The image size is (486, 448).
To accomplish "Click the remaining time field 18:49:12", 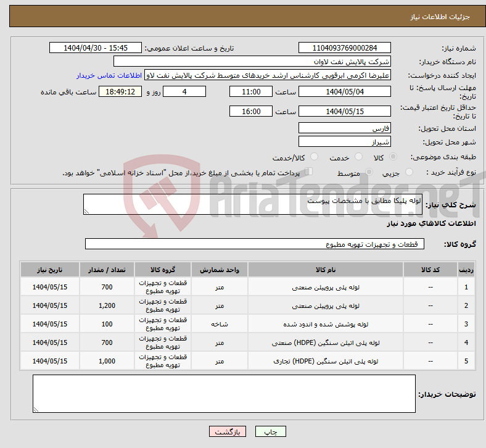I will pos(120,92).
